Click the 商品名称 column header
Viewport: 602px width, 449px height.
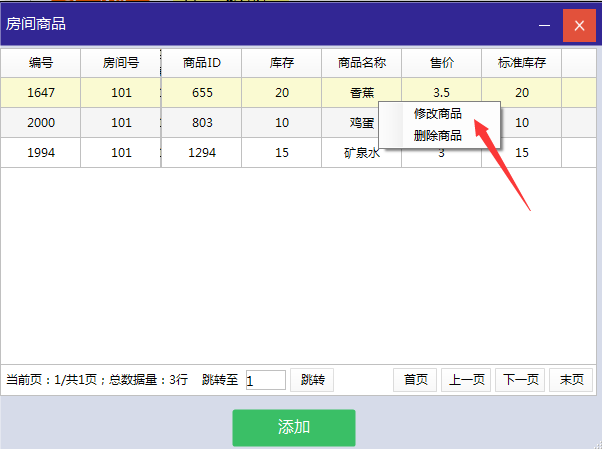point(361,63)
